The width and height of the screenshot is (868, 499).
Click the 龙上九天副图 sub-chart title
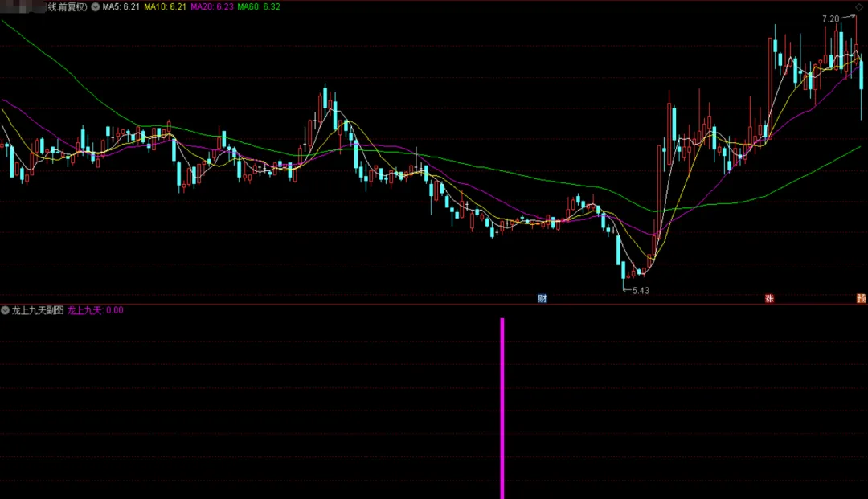click(38, 310)
